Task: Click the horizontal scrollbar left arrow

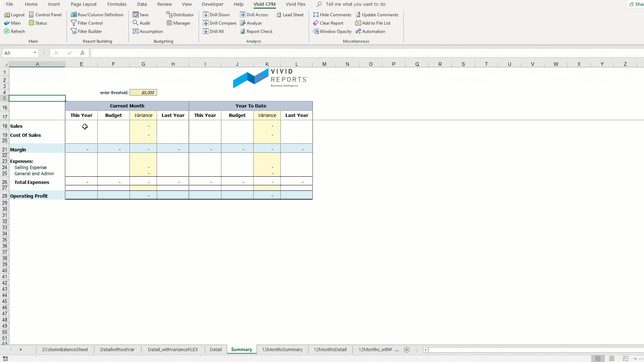Action: pyautogui.click(x=425, y=350)
